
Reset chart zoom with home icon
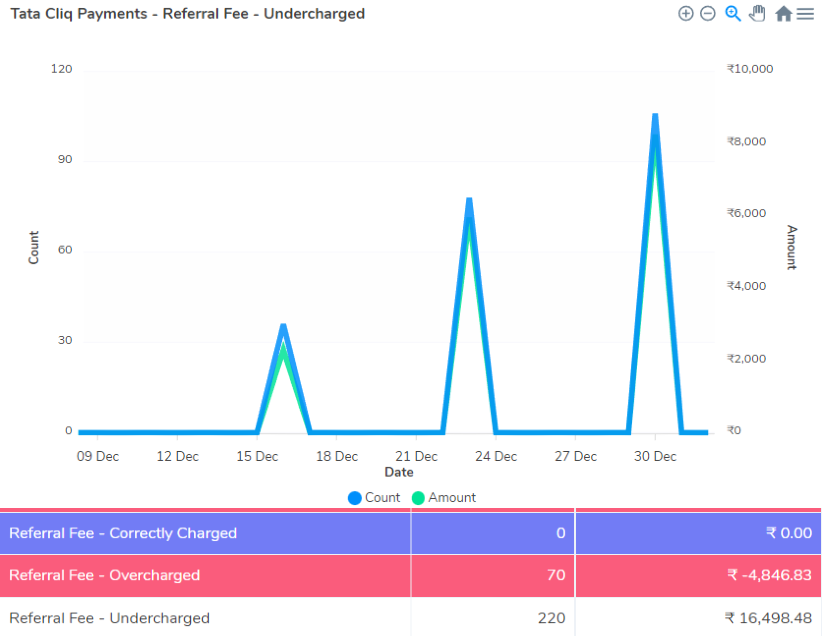click(784, 14)
